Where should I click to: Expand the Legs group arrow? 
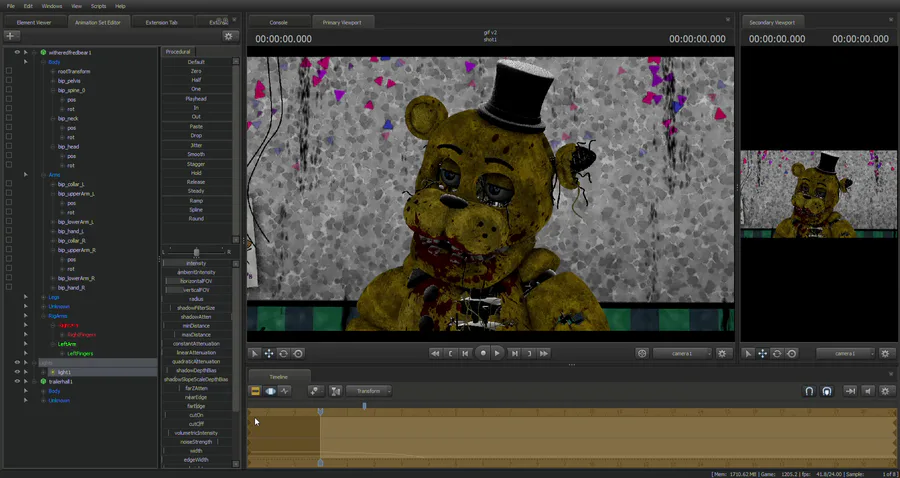pyautogui.click(x=26, y=297)
